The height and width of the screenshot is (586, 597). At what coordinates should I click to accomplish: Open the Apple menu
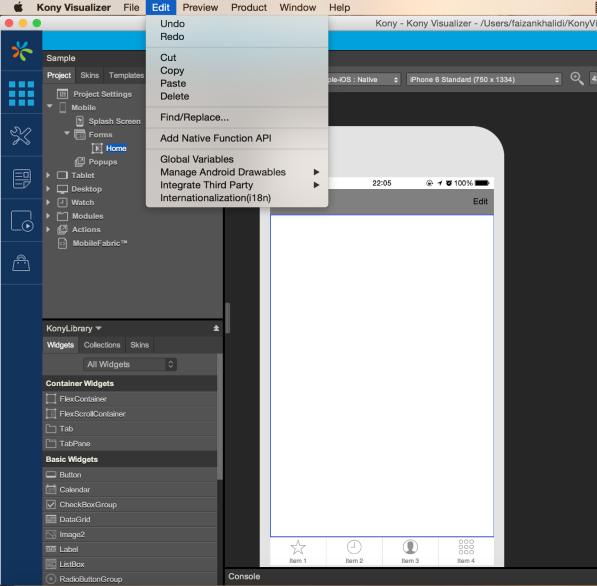tap(18, 7)
